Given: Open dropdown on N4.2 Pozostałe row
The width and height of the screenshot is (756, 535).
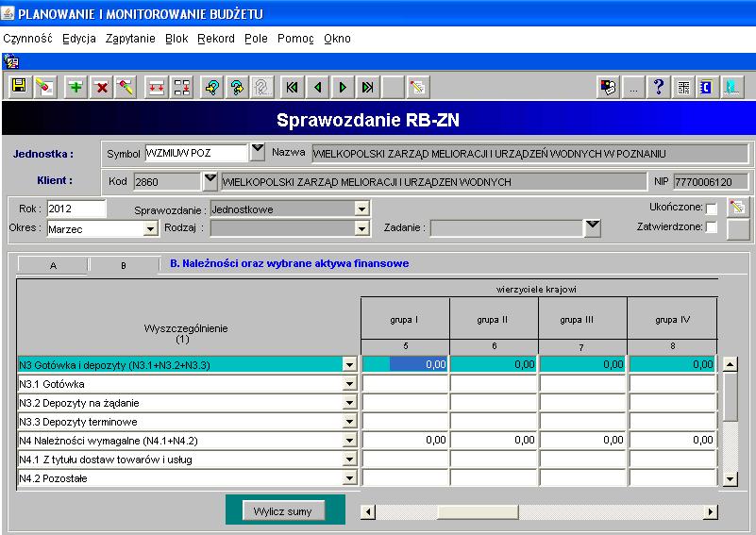Looking at the screenshot, I should [350, 478].
